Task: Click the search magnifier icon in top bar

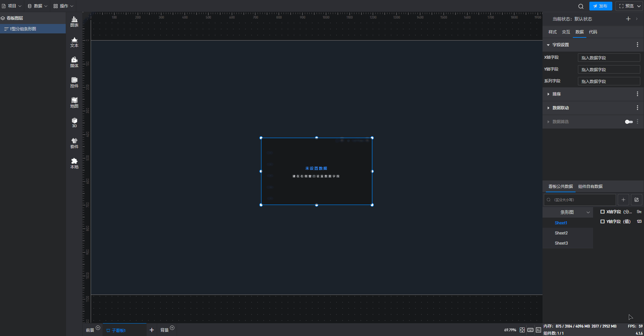Action: [581, 6]
